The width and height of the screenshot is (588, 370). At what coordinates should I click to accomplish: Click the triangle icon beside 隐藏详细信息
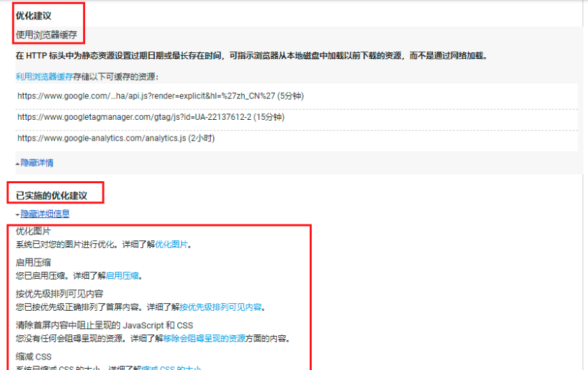click(x=17, y=215)
